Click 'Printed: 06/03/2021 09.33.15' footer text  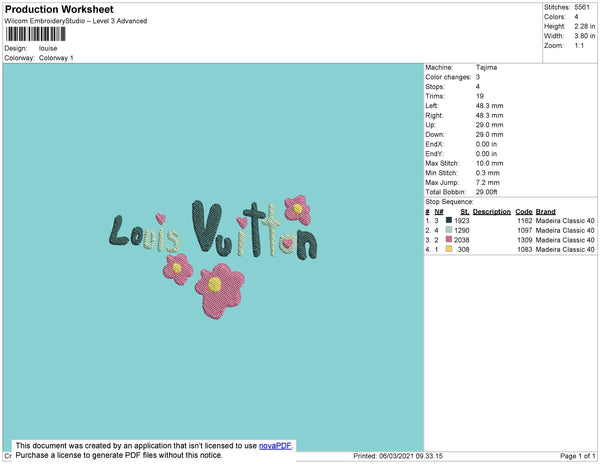pyautogui.click(x=398, y=456)
